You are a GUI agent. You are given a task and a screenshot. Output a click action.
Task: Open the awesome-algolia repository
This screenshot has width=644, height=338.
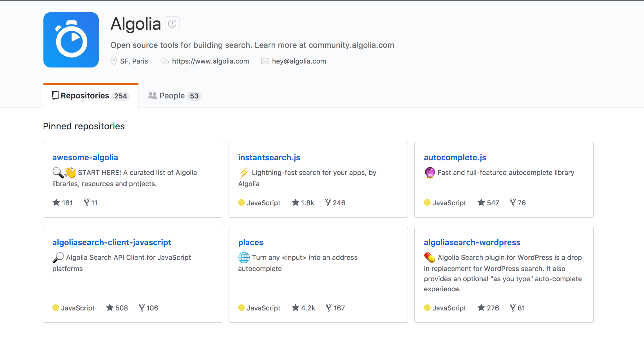coord(85,157)
